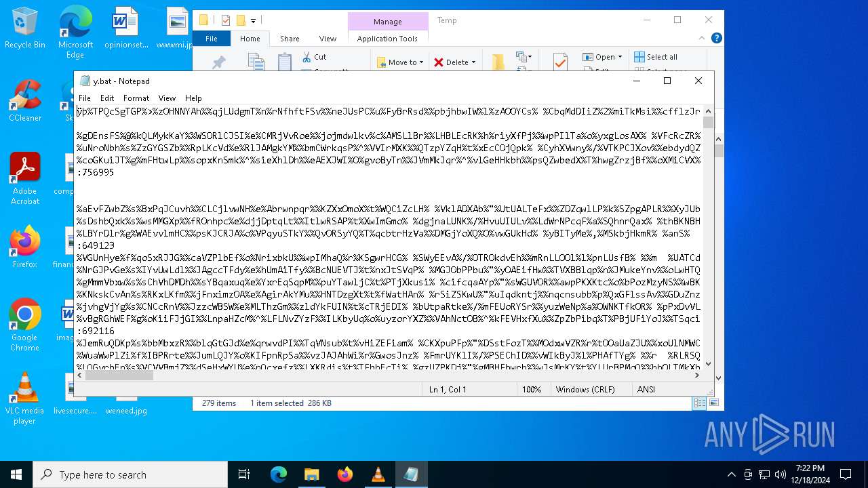Select the Firefox desktop shortcut

pos(24,247)
